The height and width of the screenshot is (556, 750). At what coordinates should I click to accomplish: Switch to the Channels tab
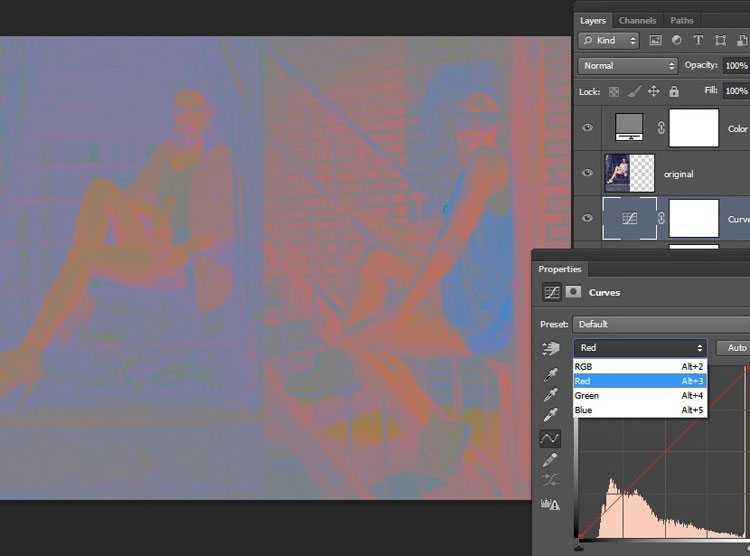coord(637,20)
